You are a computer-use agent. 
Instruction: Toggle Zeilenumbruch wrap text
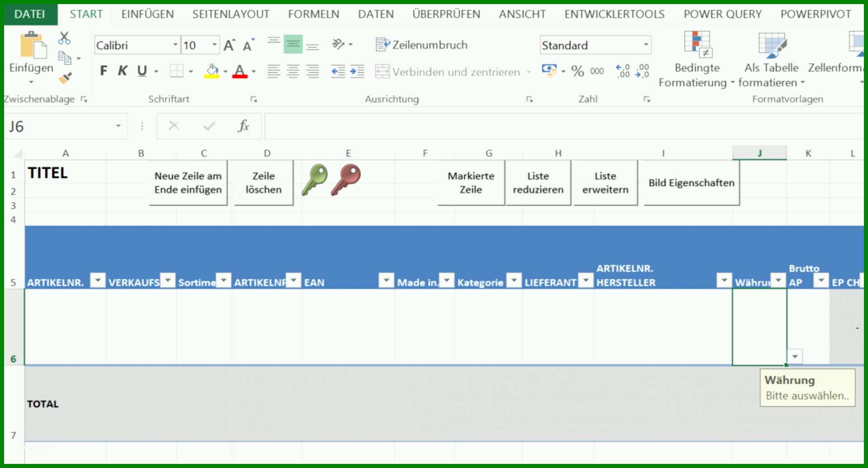point(421,45)
